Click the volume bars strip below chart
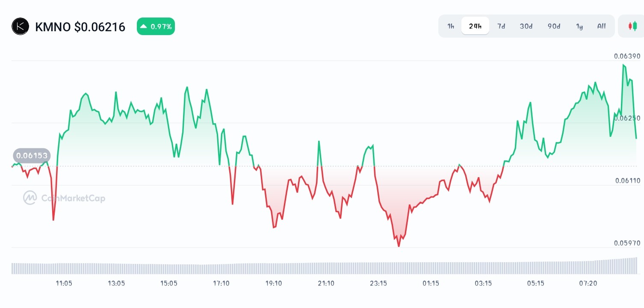Image resolution: width=644 pixels, height=308 pixels. [x=325, y=266]
